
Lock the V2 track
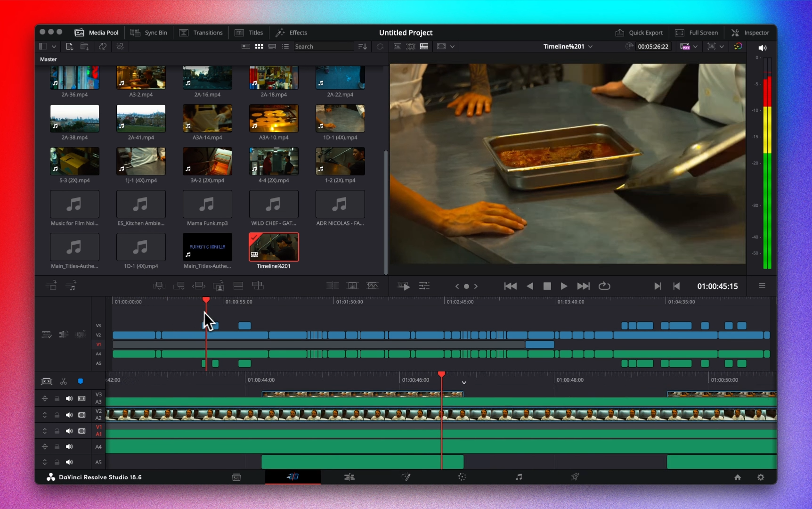point(57,415)
